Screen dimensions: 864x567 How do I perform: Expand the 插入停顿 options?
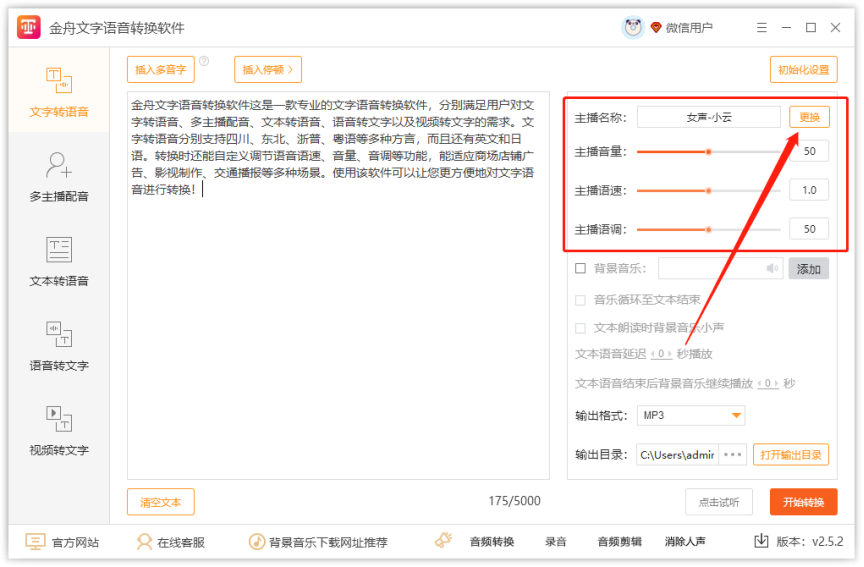pyautogui.click(x=267, y=70)
